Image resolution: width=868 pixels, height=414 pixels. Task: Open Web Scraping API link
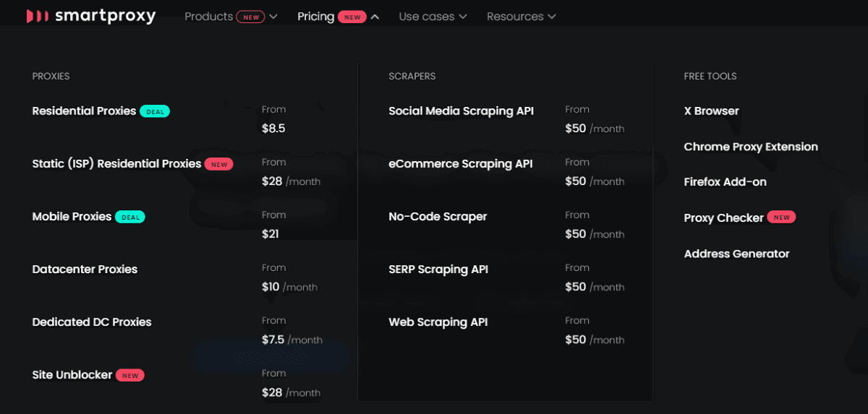(x=438, y=322)
